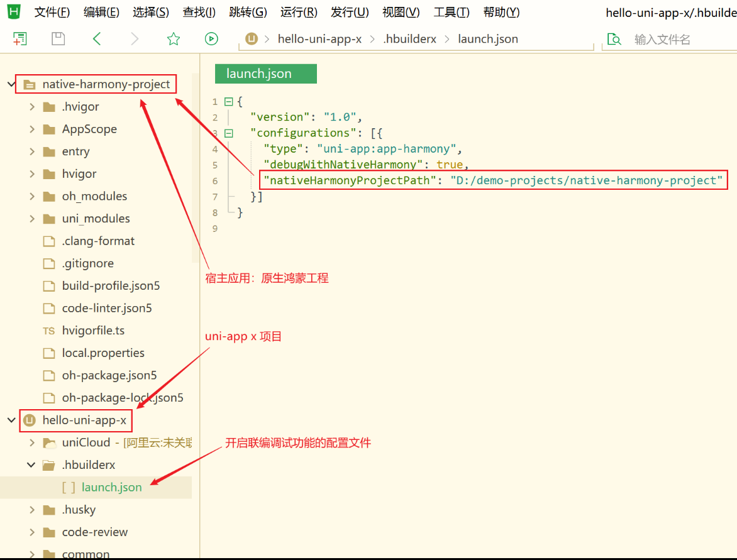This screenshot has height=560, width=737.
Task: Open the 跳转(G) menu
Action: click(248, 12)
